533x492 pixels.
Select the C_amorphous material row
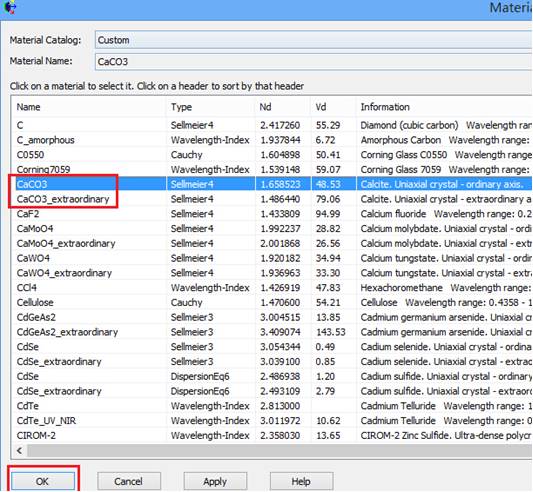click(x=272, y=140)
